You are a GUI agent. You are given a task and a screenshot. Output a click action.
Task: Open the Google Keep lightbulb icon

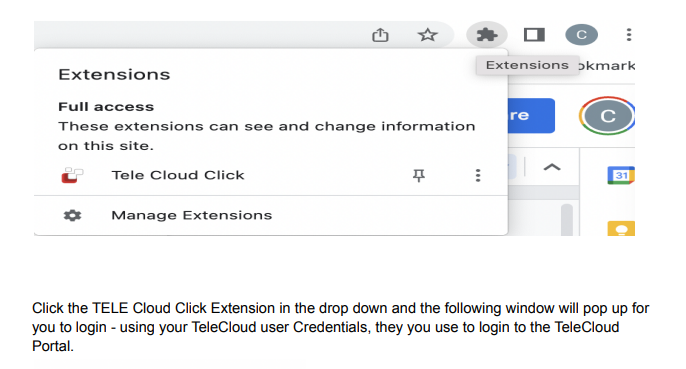click(x=621, y=228)
